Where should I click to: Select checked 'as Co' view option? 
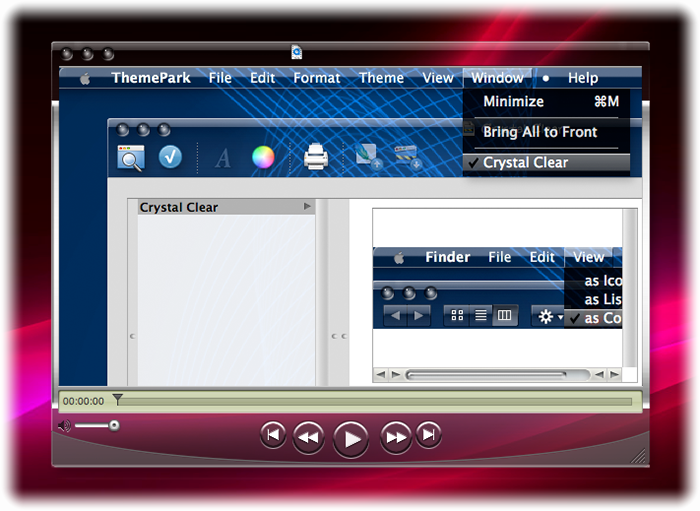point(593,318)
